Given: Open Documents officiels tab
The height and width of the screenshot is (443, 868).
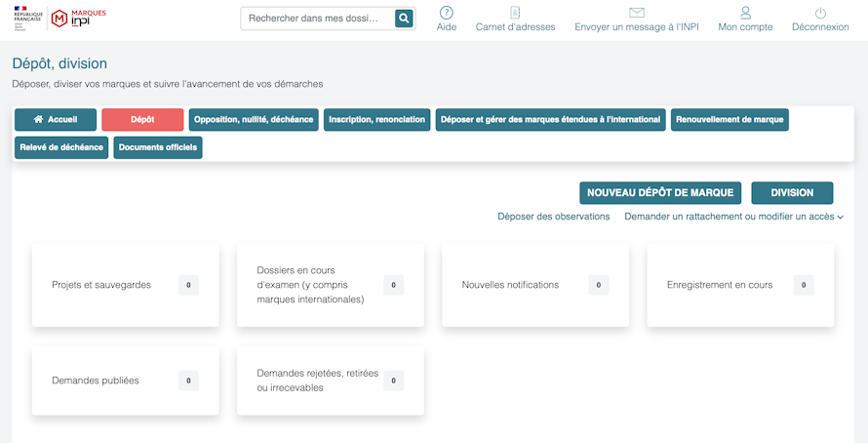Looking at the screenshot, I should click(x=158, y=147).
